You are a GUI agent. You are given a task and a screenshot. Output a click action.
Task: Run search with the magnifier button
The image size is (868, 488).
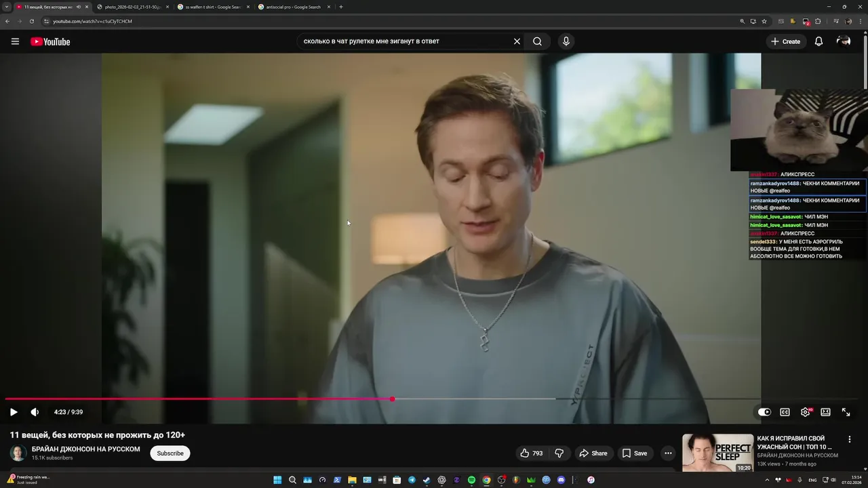click(x=537, y=41)
